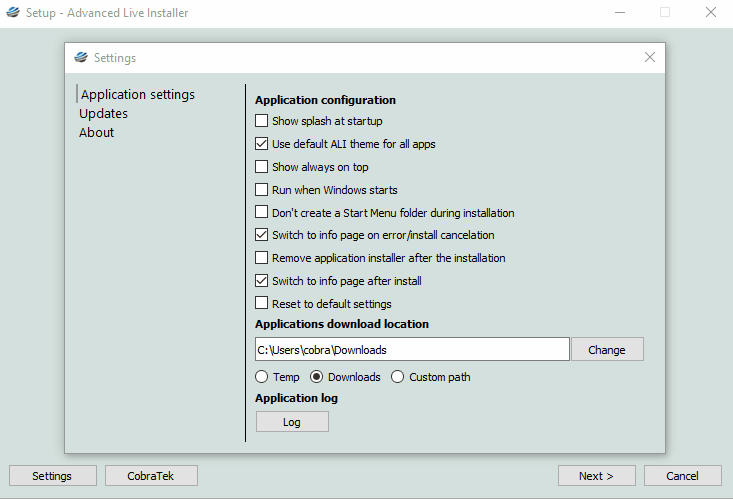The height and width of the screenshot is (499, 733).
Task: Select the Downloads radio button
Action: (x=316, y=377)
